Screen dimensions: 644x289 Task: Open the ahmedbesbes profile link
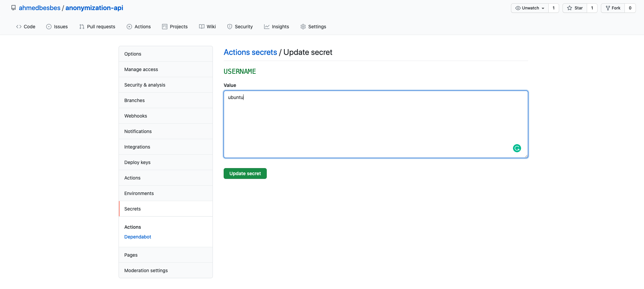(39, 8)
